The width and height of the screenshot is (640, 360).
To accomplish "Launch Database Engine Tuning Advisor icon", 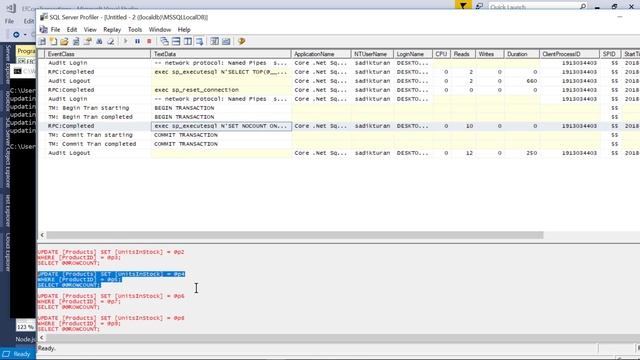I will [x=214, y=41].
